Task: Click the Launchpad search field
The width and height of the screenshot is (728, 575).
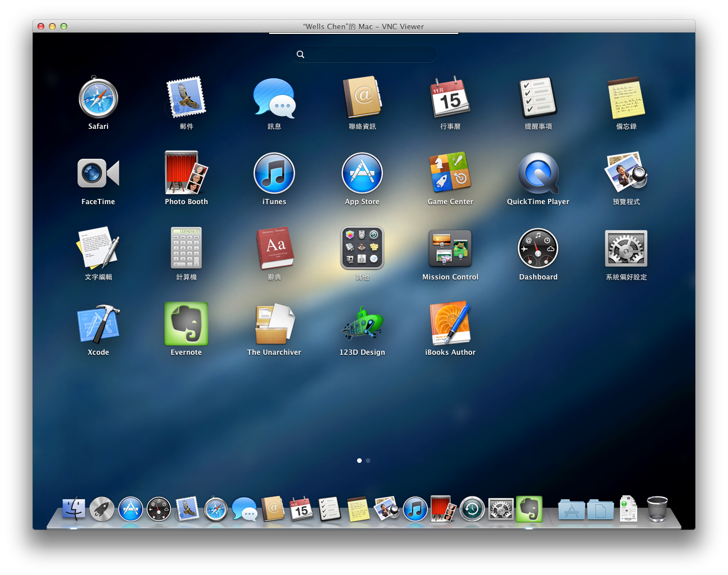Action: [363, 54]
